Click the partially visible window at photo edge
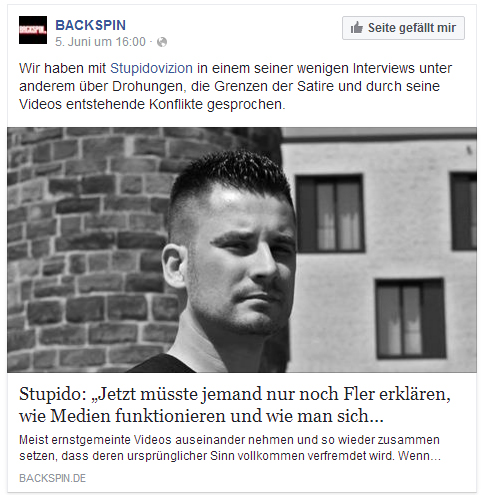Viewport: 483px width, 495px height. (464, 211)
